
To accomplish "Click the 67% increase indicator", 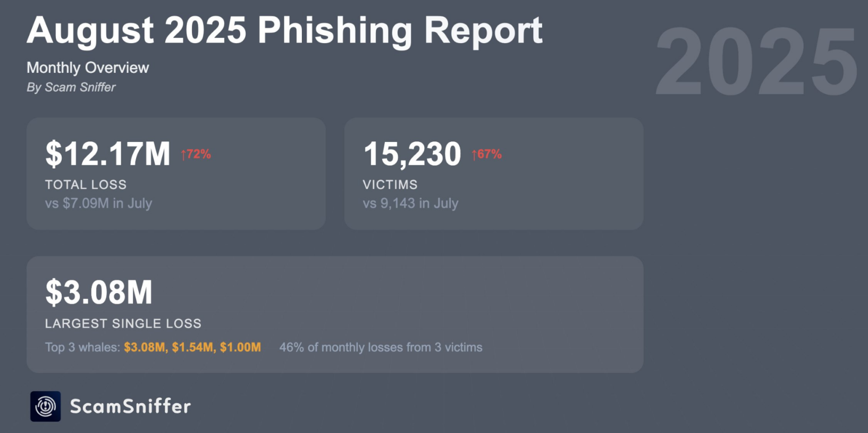I will (490, 154).
